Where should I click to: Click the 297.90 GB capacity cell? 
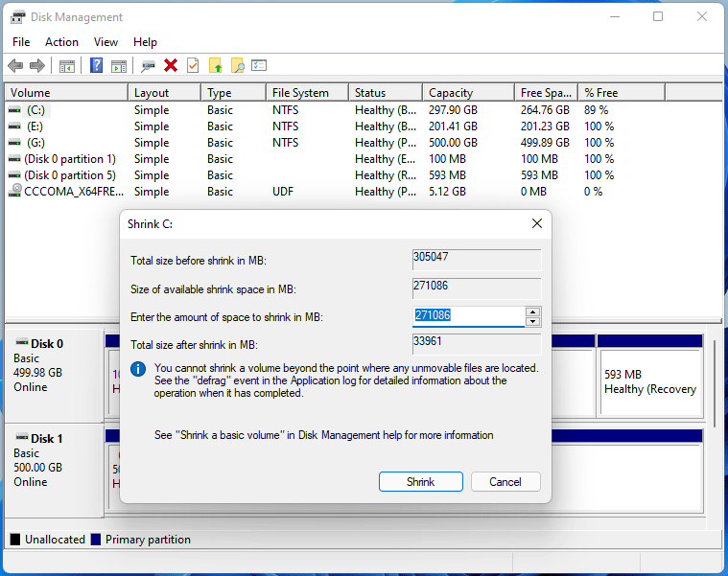point(453,110)
